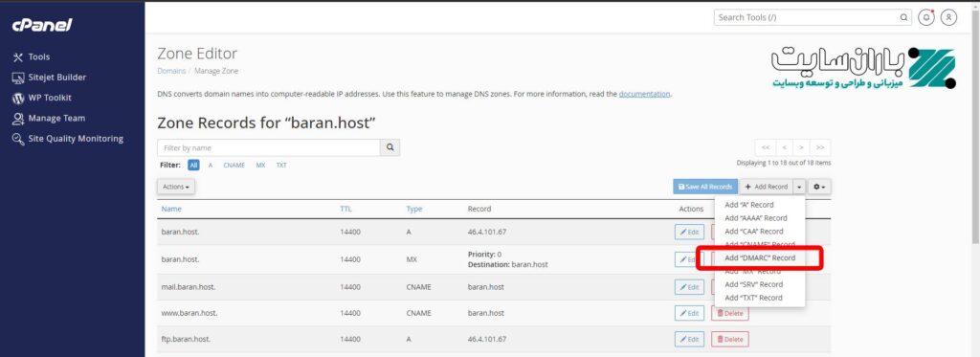
Task: Select the ftp.baran.host. name cell
Action: pyautogui.click(x=186, y=340)
